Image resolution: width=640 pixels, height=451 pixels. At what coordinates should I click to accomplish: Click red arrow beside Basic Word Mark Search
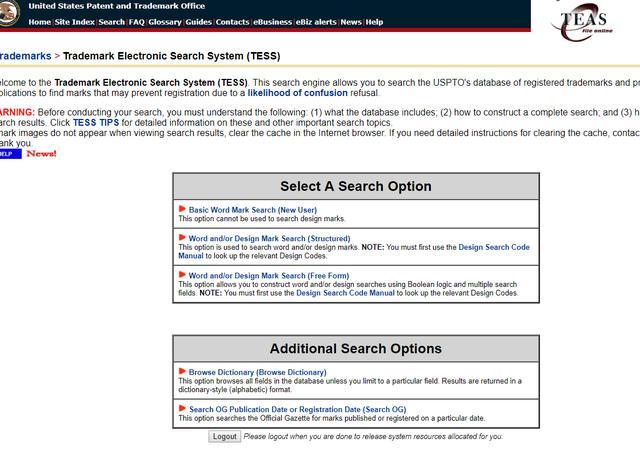click(x=182, y=209)
